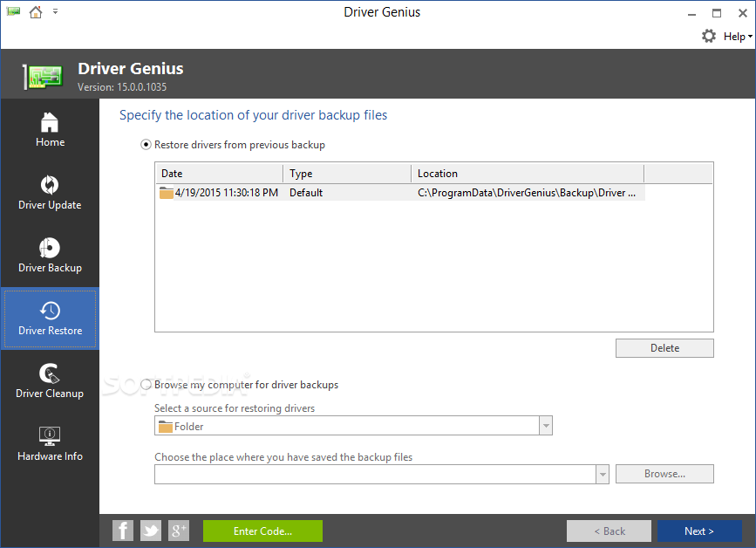Click the Twitter share icon
Viewport: 756px width, 548px height.
[x=151, y=531]
